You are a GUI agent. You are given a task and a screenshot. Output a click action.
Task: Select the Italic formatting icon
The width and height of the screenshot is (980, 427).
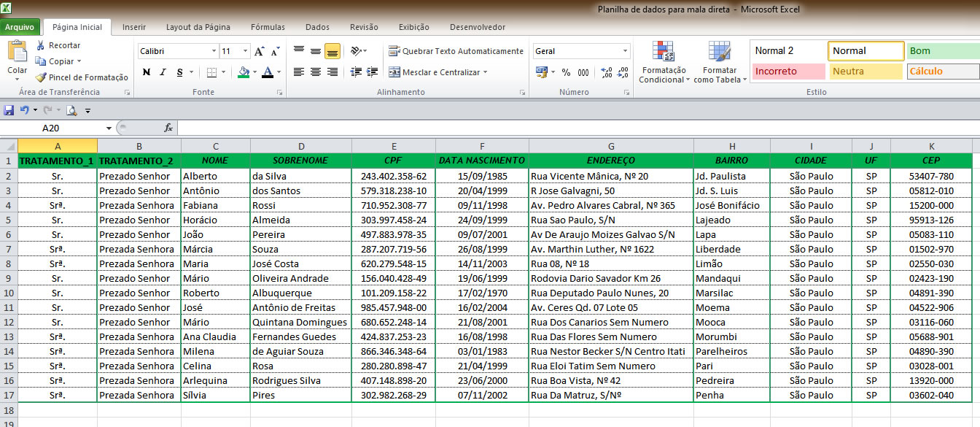pyautogui.click(x=162, y=72)
